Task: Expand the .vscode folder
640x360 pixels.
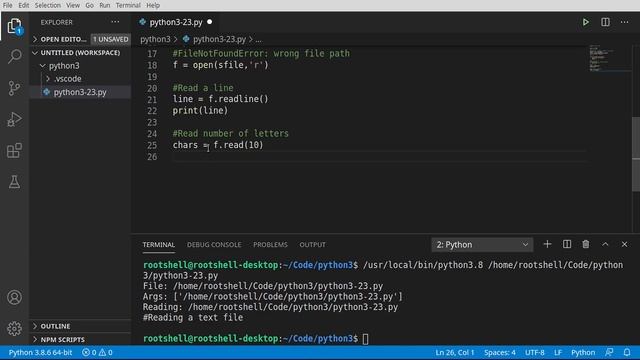Action: tap(68, 79)
